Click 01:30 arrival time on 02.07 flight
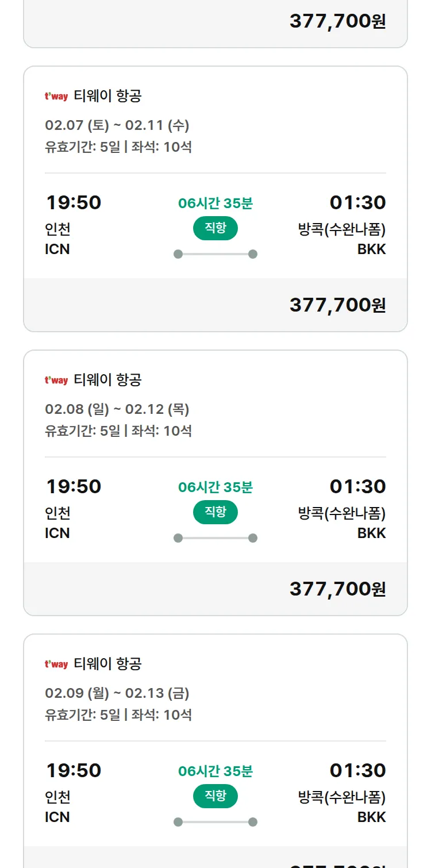This screenshot has height=868, width=431. (357, 202)
